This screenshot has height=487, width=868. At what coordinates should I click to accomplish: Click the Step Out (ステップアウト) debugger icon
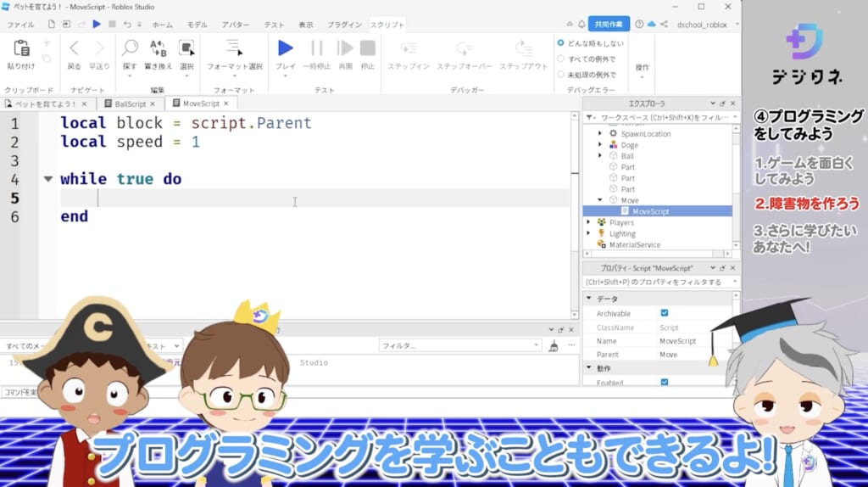click(523, 48)
